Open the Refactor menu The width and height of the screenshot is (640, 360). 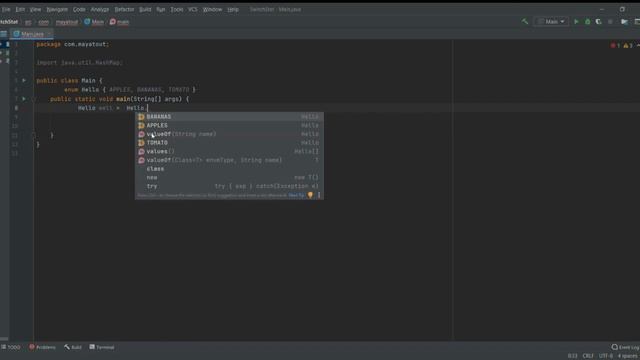point(124,9)
